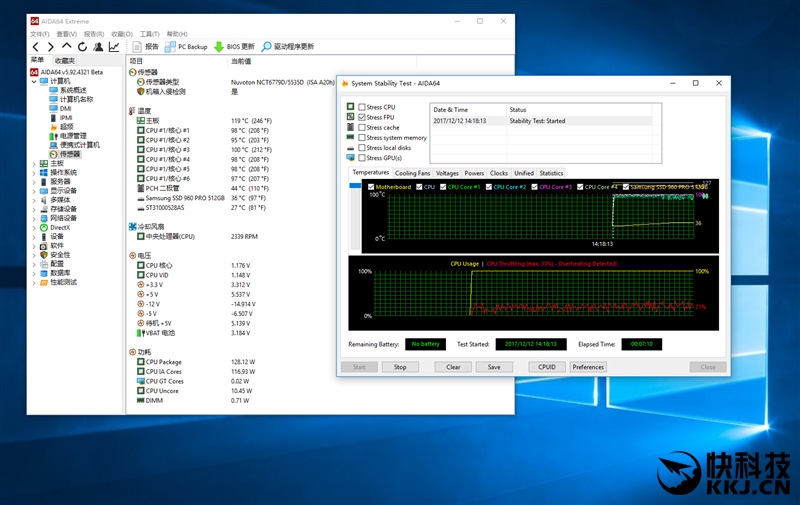Expand the 操作系统 tree node
The image size is (800, 505).
pos(34,173)
